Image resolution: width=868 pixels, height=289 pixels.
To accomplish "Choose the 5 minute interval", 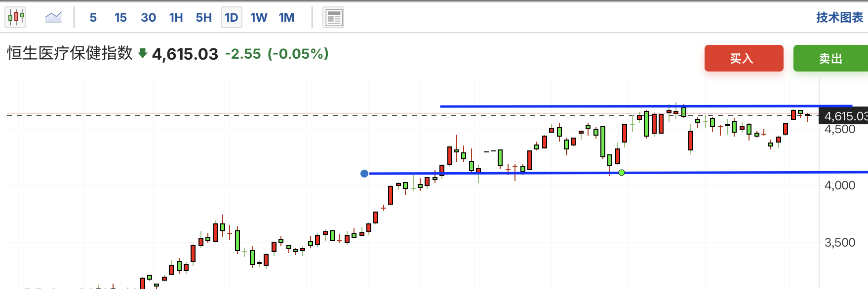I will point(93,18).
